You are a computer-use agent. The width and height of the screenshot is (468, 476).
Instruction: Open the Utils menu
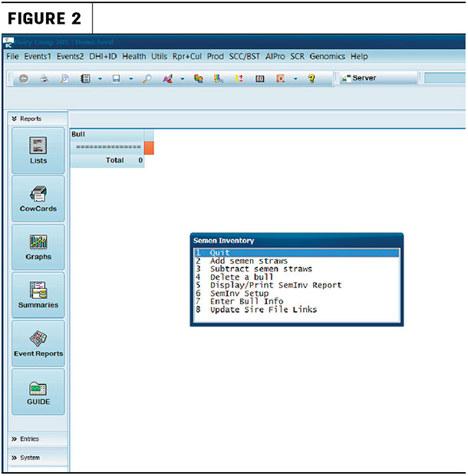click(x=160, y=57)
